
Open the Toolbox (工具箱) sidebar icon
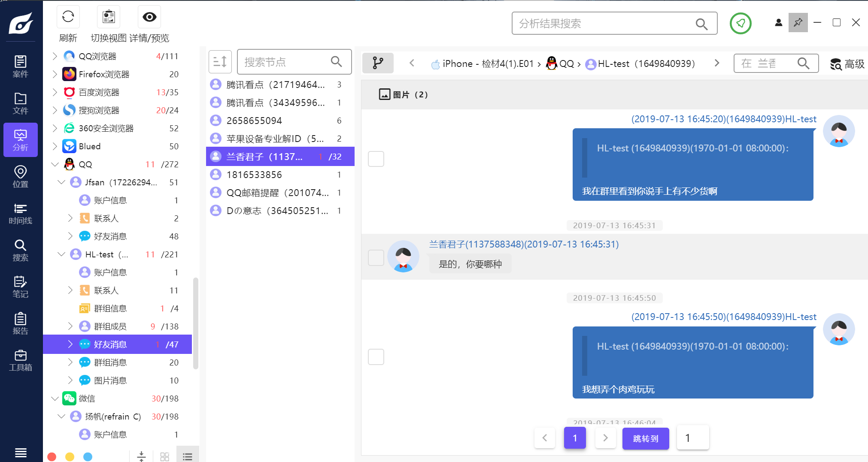click(21, 360)
